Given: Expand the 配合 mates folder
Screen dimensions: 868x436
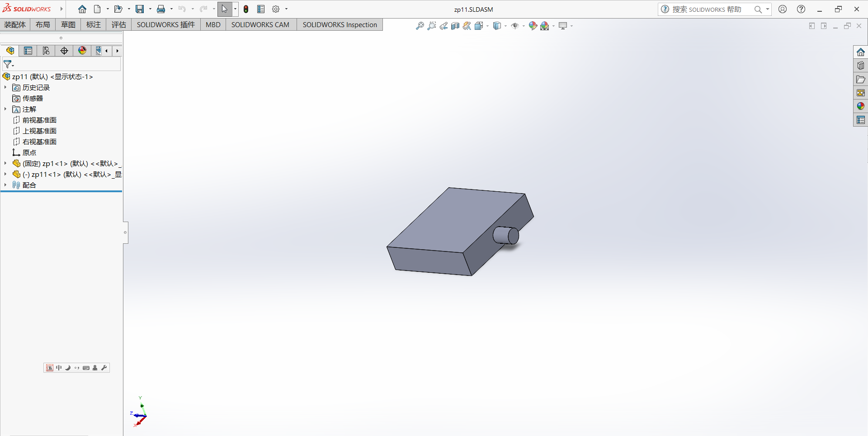Looking at the screenshot, I should point(5,185).
